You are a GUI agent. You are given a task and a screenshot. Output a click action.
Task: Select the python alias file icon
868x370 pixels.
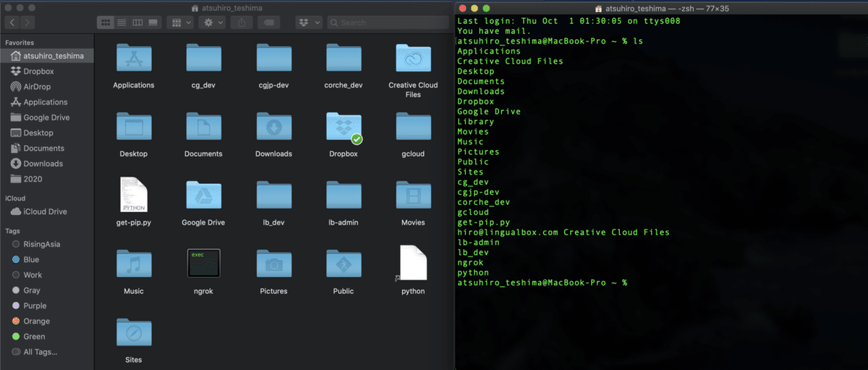413,264
